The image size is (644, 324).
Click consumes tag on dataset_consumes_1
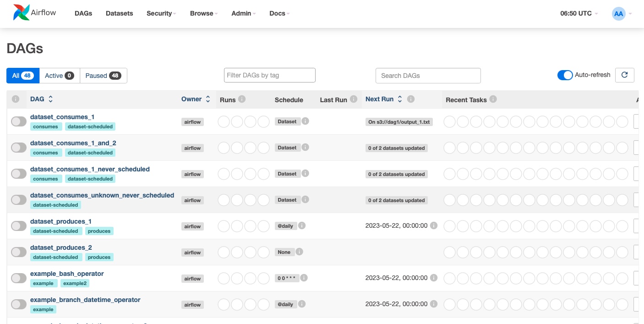46,126
